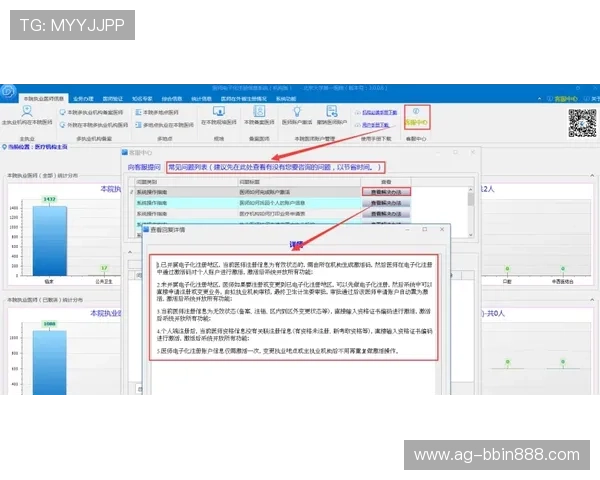This screenshot has height=480, width=600.
Task: Close the 客服中心 window
Action: (x=473, y=152)
